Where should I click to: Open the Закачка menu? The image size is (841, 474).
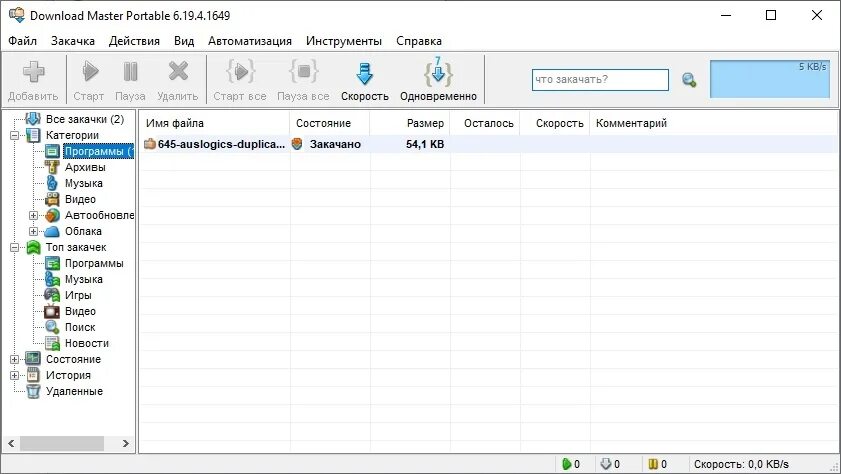point(72,41)
